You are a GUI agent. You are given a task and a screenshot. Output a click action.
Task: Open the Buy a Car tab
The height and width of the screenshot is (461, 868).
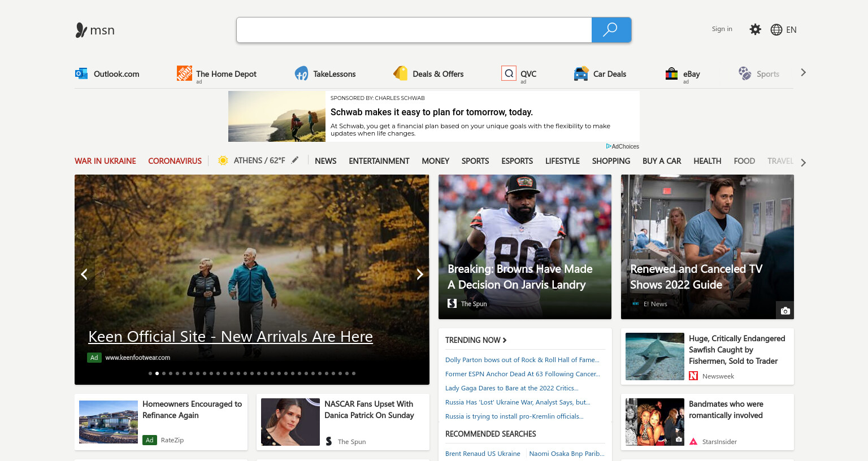662,161
